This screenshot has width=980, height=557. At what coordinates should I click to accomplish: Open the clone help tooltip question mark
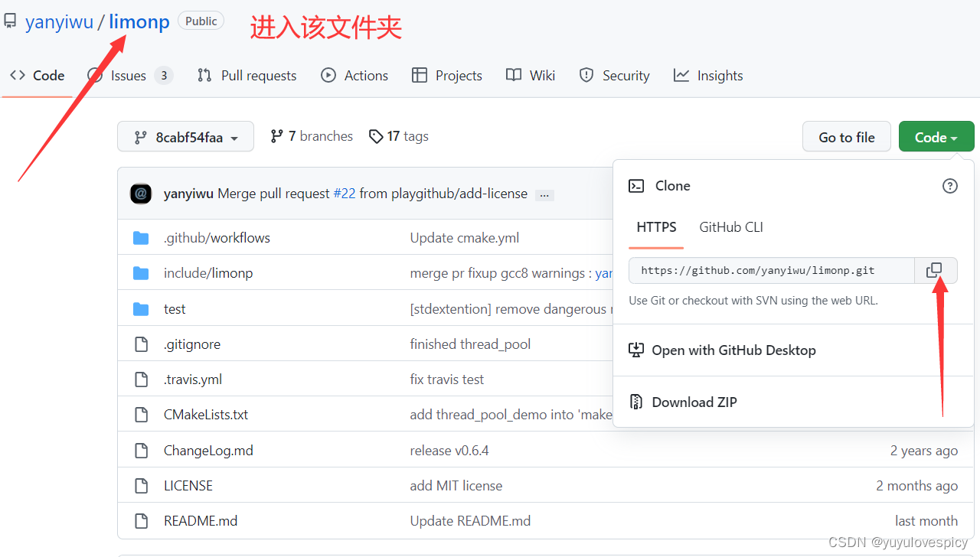950,186
